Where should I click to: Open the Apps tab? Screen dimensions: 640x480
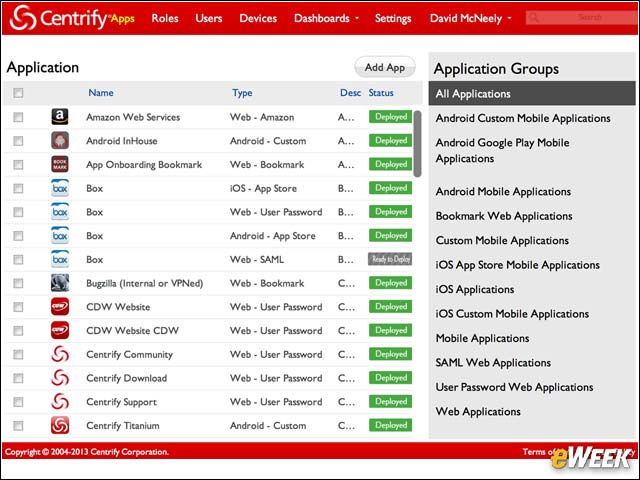(123, 19)
